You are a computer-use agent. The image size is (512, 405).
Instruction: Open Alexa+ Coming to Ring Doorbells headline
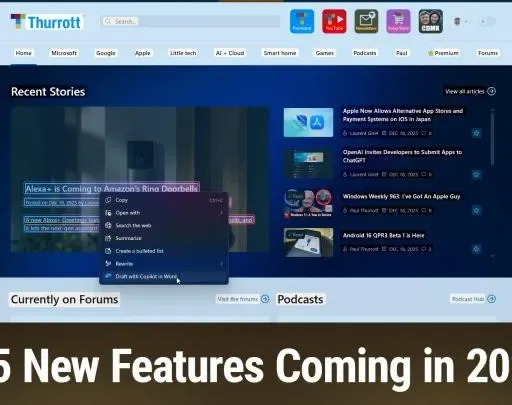[x=112, y=189]
